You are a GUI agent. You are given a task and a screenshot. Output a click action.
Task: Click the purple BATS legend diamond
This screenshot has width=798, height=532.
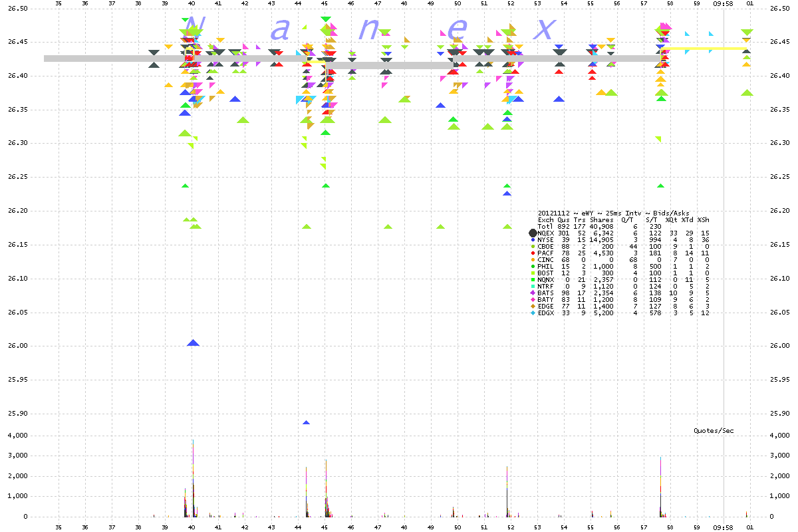533,293
